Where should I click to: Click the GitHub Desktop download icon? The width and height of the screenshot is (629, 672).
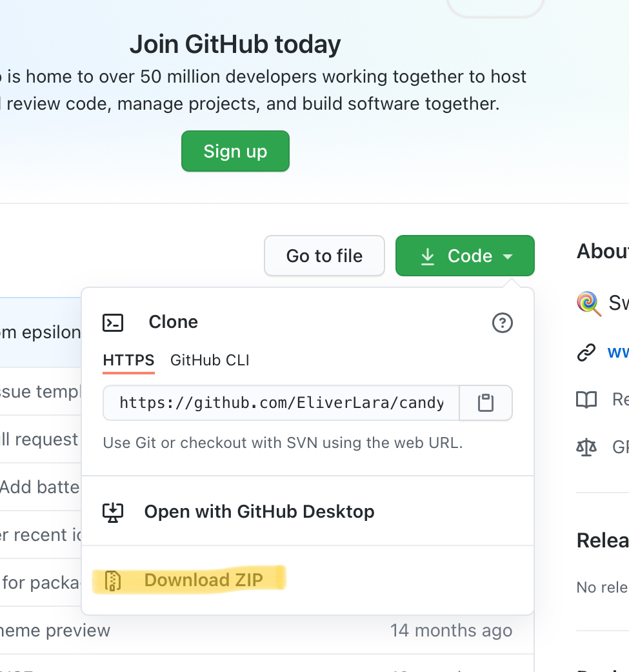113,512
